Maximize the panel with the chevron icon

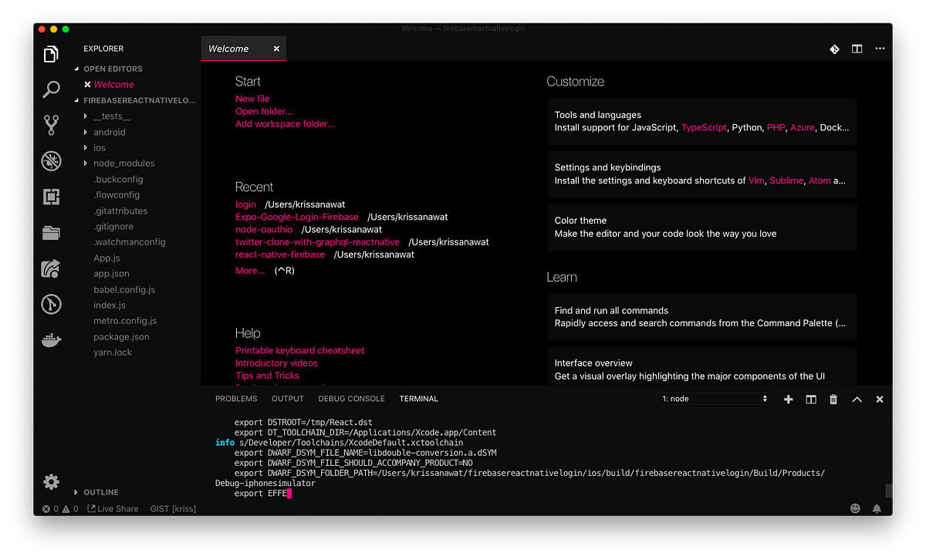tap(857, 399)
